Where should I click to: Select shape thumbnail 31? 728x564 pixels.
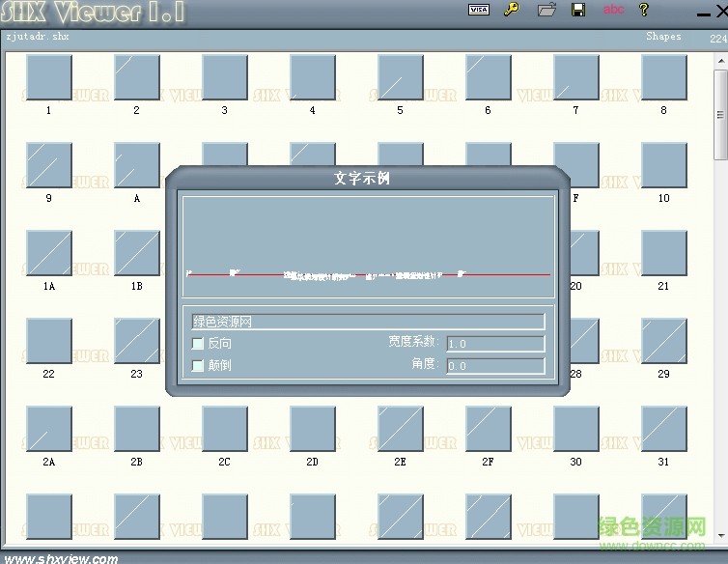coord(664,429)
